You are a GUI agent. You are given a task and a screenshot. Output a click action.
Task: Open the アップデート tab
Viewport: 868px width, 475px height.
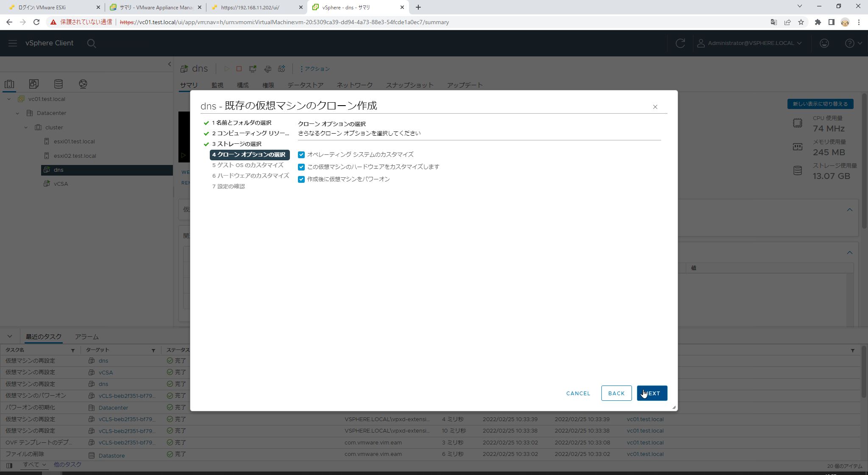[465, 85]
